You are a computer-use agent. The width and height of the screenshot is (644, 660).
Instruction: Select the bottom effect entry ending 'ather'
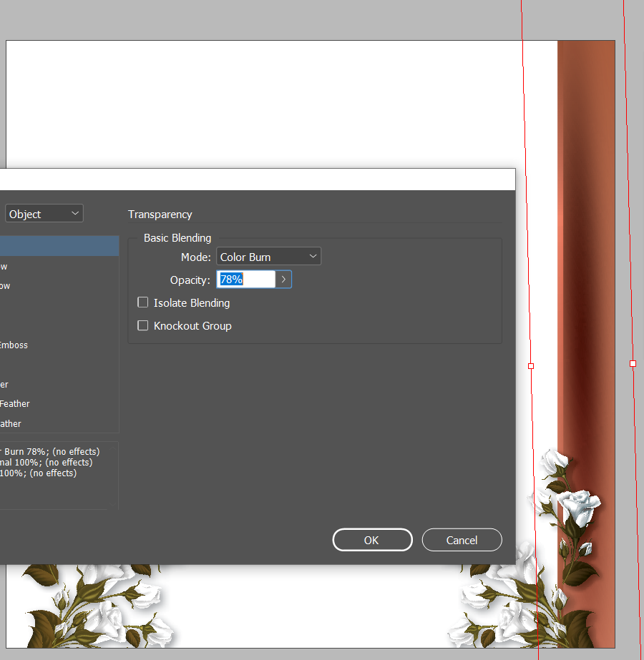pos(11,424)
